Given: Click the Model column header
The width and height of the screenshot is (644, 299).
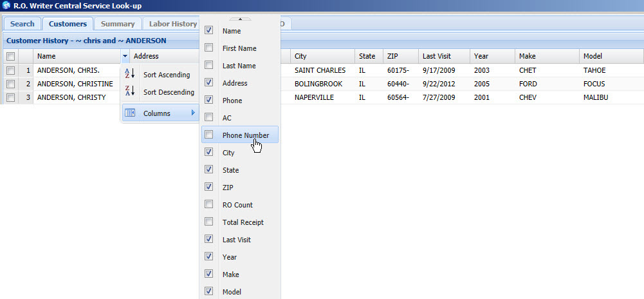Looking at the screenshot, I should click(x=593, y=56).
